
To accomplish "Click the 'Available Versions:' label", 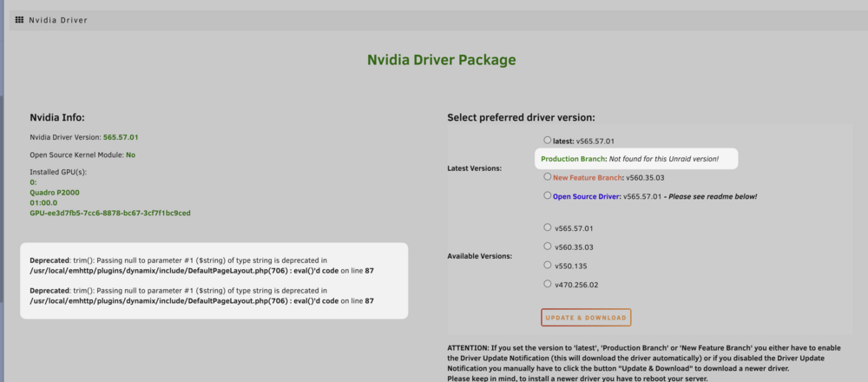I will tap(479, 256).
